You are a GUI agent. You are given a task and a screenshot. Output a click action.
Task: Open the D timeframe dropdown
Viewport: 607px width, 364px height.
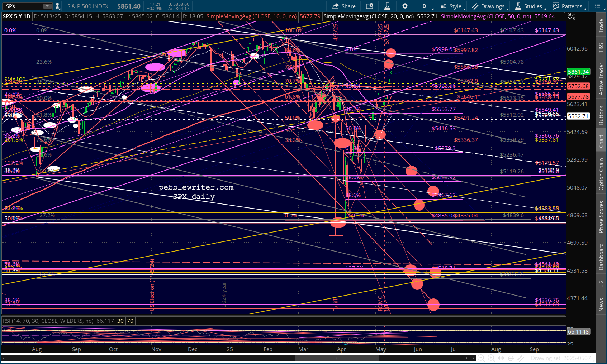coord(425,6)
